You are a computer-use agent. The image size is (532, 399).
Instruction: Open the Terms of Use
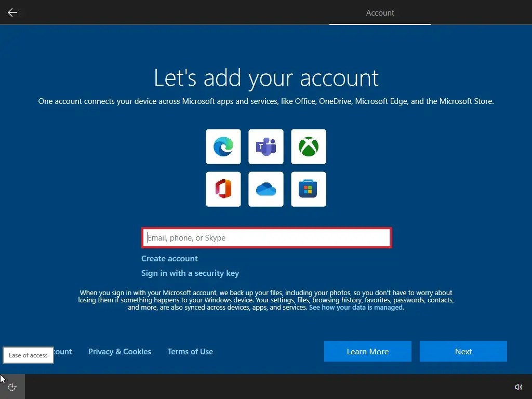190,351
